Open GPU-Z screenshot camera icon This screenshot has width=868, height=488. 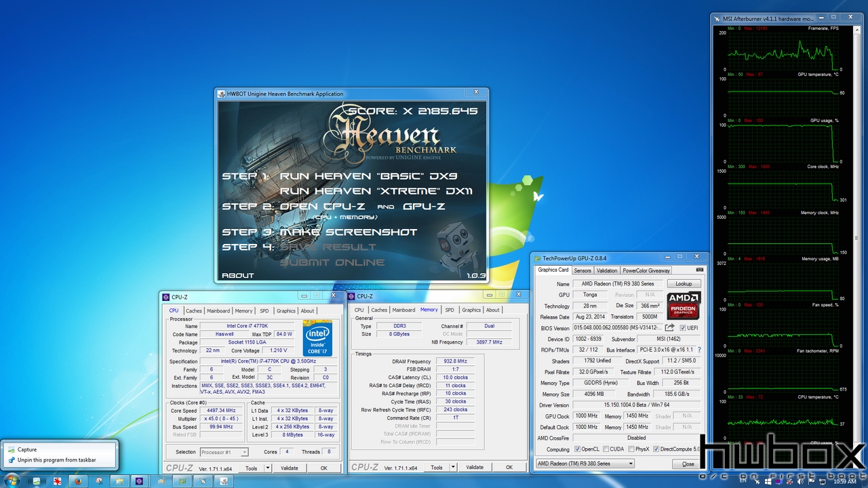[x=700, y=270]
